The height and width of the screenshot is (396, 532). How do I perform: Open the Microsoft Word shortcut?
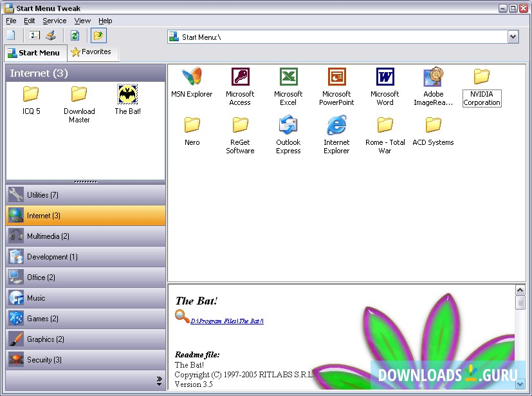pyautogui.click(x=385, y=75)
